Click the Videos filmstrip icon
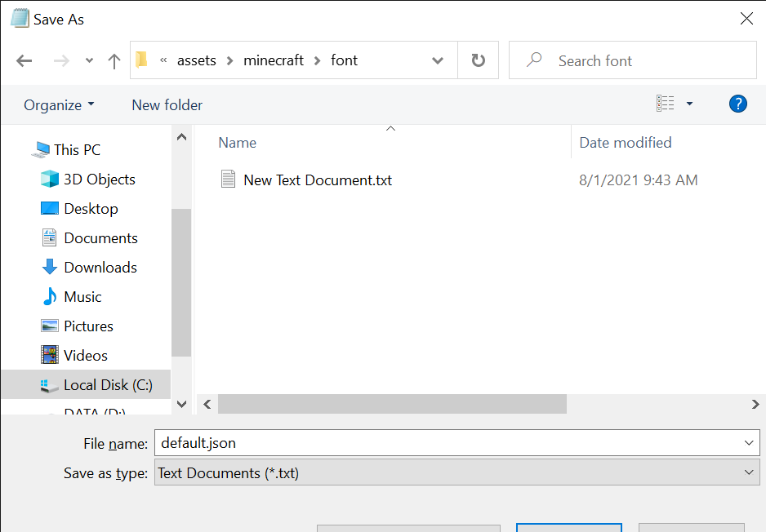The height and width of the screenshot is (532, 766). click(49, 355)
